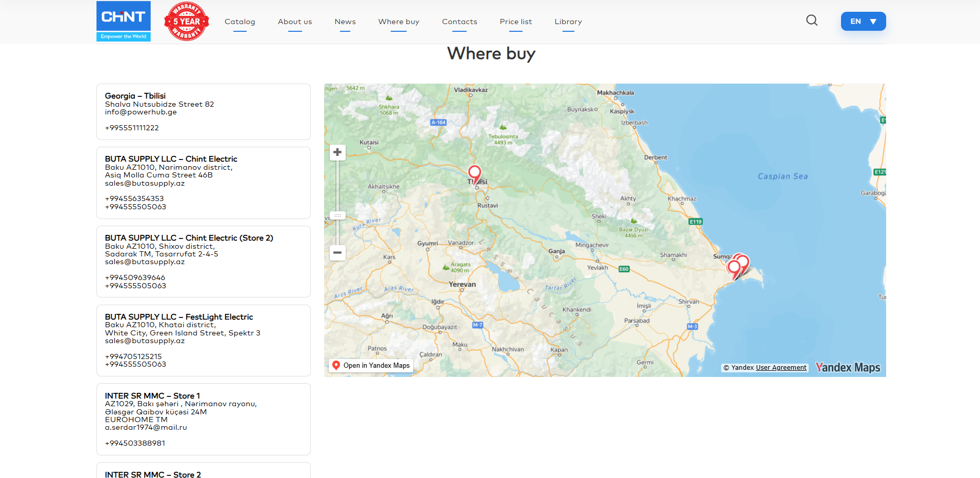Click Gyumri label on the map

[x=428, y=244]
